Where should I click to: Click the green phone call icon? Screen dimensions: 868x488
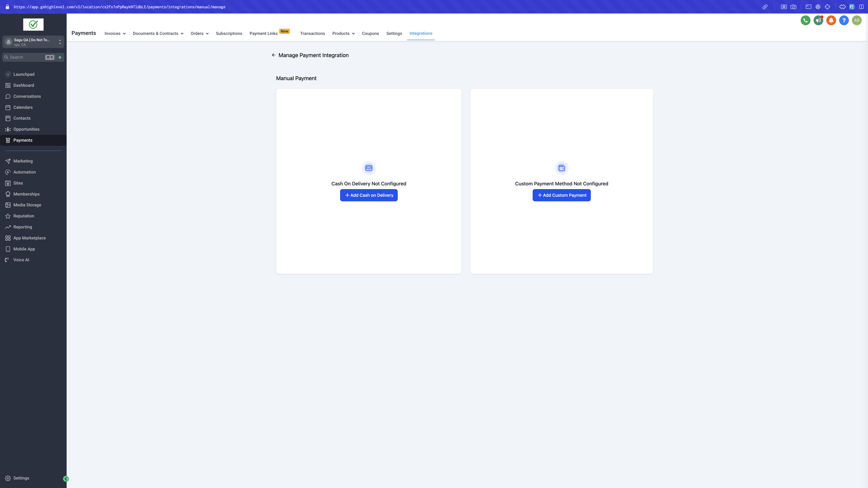coord(805,20)
